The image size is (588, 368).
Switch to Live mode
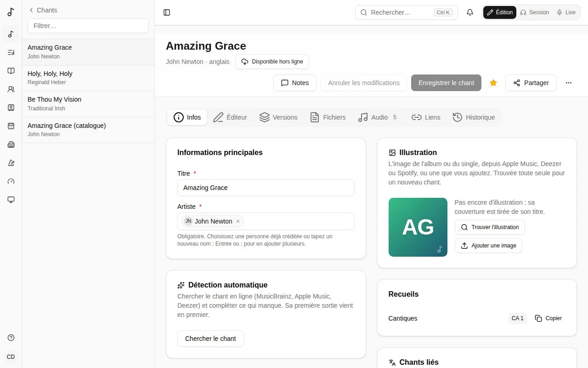tap(566, 12)
